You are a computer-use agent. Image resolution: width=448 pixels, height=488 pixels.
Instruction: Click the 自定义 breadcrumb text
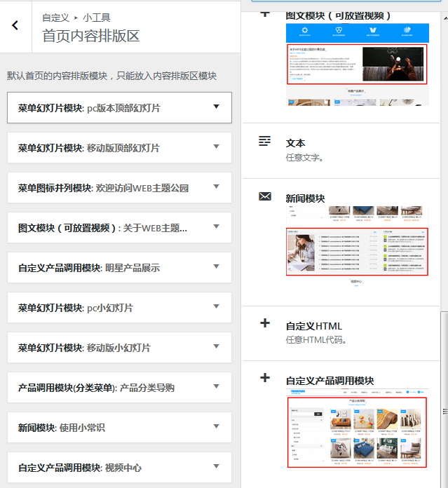(55, 18)
